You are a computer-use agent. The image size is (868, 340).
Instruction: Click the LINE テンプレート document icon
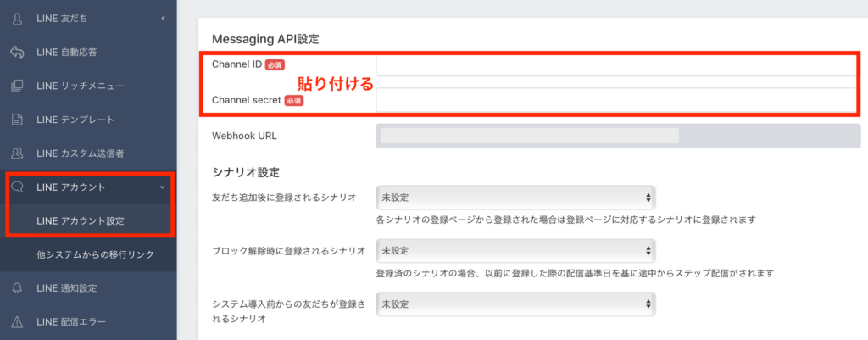coord(17,119)
